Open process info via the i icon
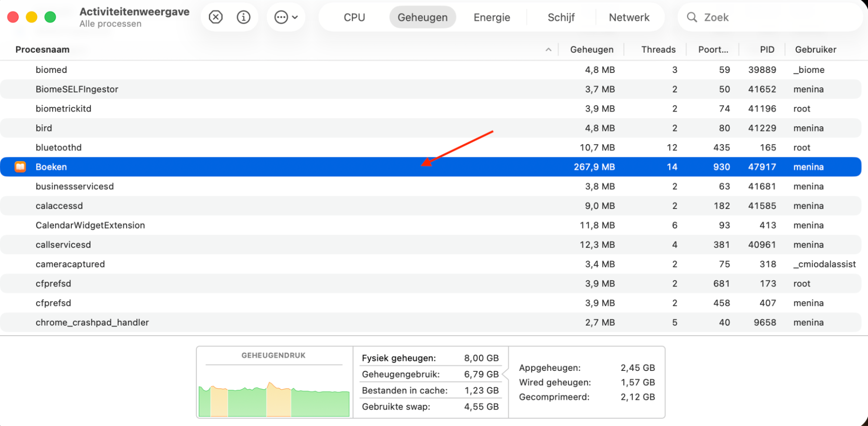Image resolution: width=868 pixels, height=426 pixels. tap(244, 17)
